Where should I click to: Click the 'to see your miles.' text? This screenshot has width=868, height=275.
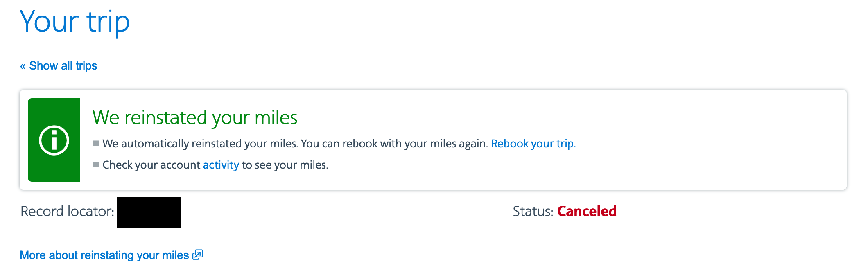coord(285,165)
